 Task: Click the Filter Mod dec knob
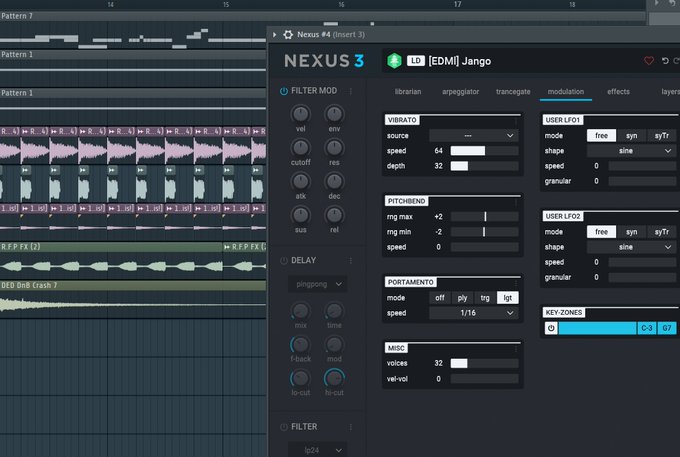pyautogui.click(x=334, y=181)
